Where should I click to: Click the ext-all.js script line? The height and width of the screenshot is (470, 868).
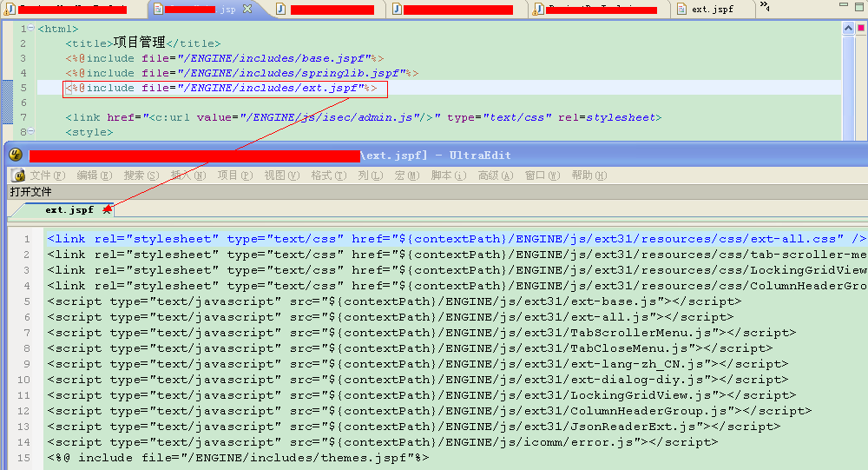coord(391,317)
